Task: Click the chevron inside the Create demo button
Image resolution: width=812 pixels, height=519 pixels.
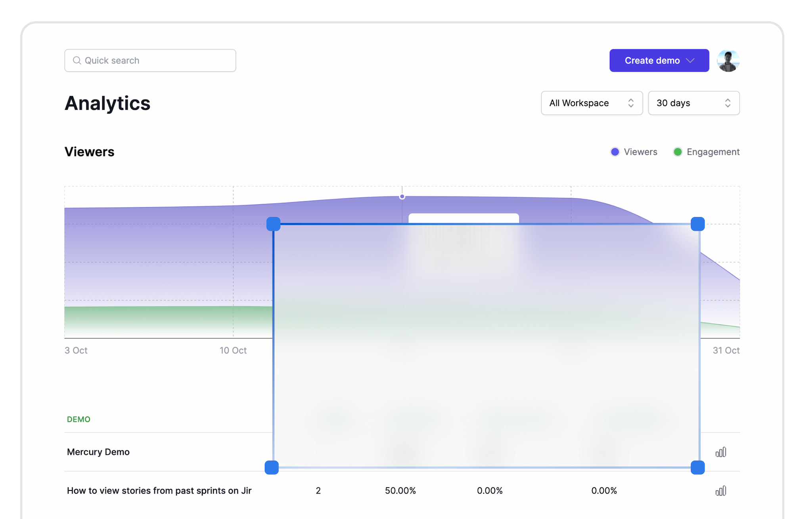Action: pos(690,60)
